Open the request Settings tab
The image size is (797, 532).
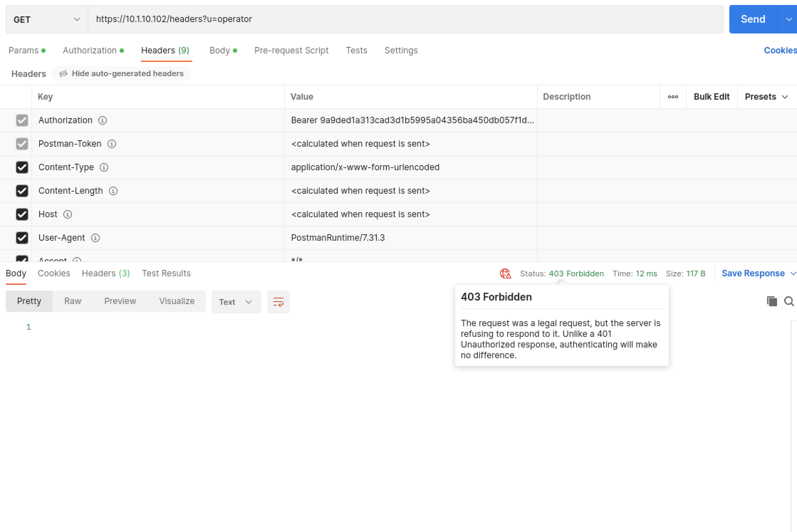tap(401, 51)
